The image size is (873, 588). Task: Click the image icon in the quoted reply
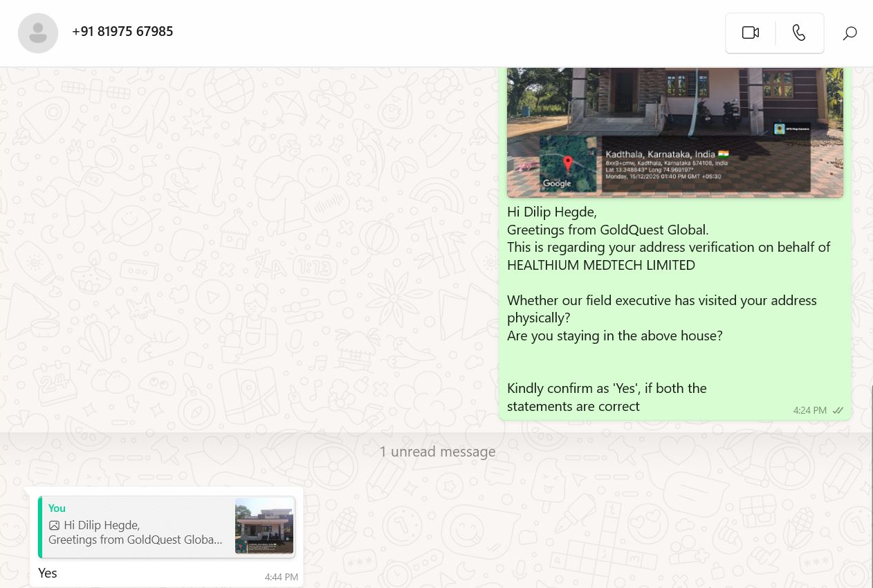tap(54, 525)
